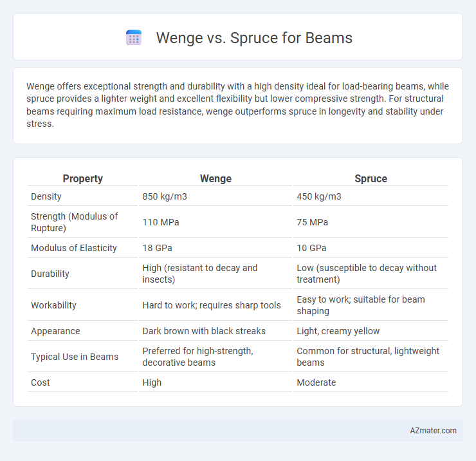This screenshot has width=476, height=461.
Task: Click 'Preferred for high-strength, decorative beams' cell
Action: tap(198, 357)
